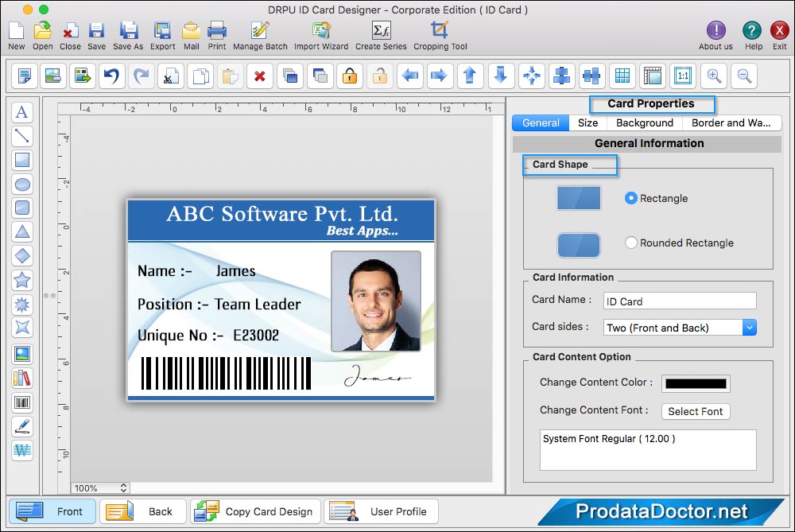
Task: Open Manage Batch tool
Action: click(x=260, y=36)
